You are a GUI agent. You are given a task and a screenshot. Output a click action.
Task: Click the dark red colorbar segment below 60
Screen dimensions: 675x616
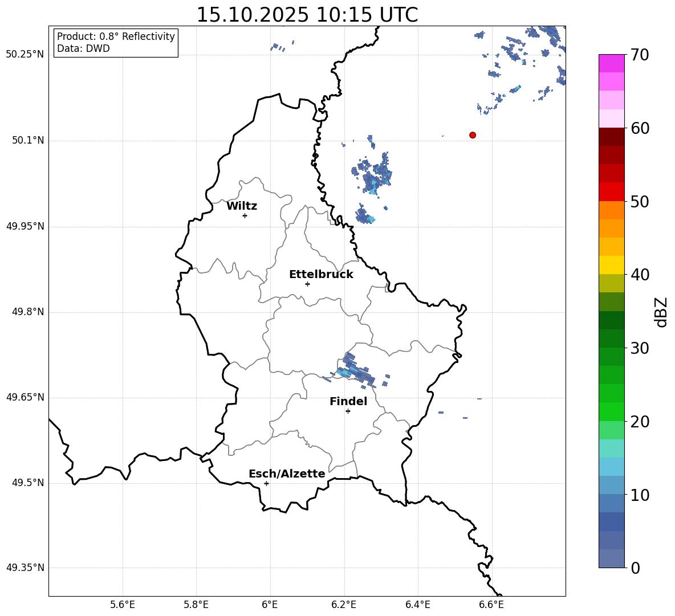[x=612, y=137]
